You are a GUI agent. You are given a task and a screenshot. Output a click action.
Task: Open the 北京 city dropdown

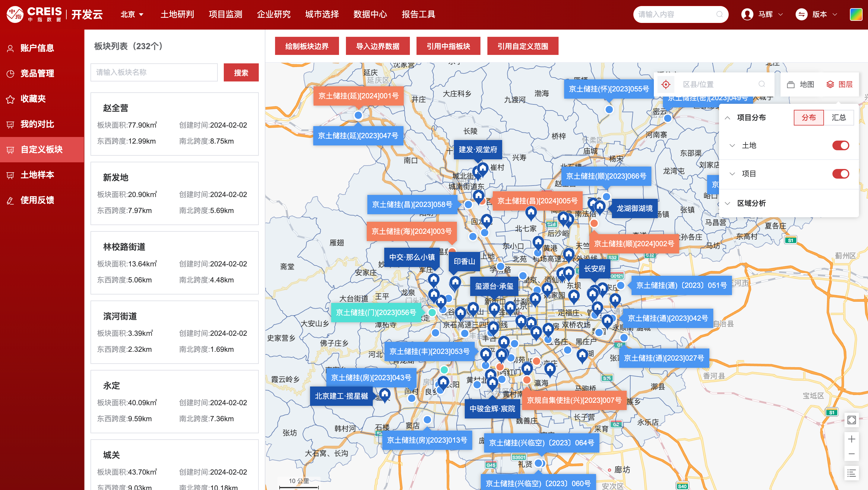pyautogui.click(x=132, y=14)
